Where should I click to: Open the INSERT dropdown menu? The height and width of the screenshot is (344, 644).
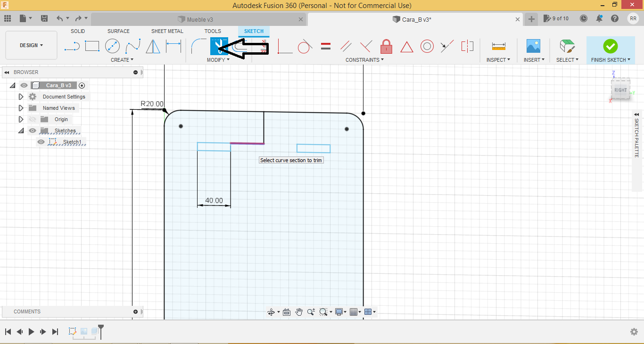coord(534,60)
